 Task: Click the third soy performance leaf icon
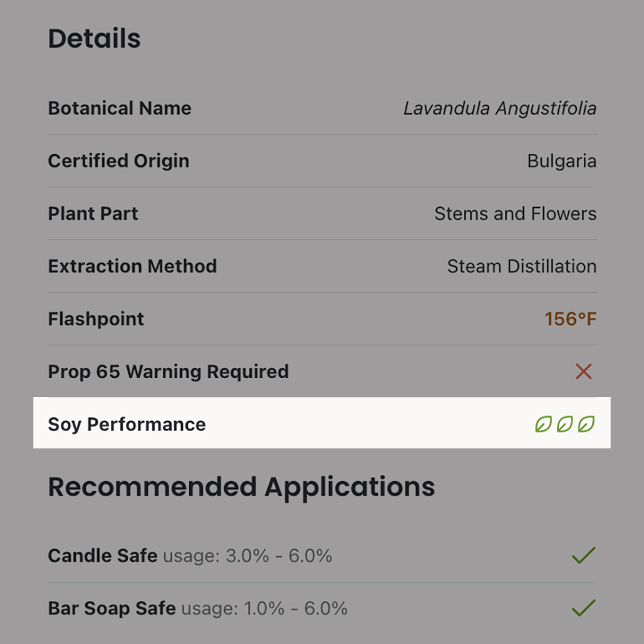tap(587, 423)
